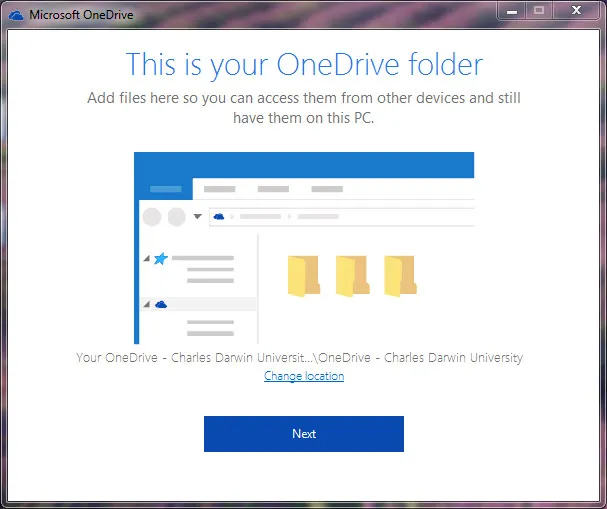Viewport: 607px width, 509px height.
Task: Click the folder path text 'Your OneDrive - Charles Darwin Universit...'
Action: (299, 357)
